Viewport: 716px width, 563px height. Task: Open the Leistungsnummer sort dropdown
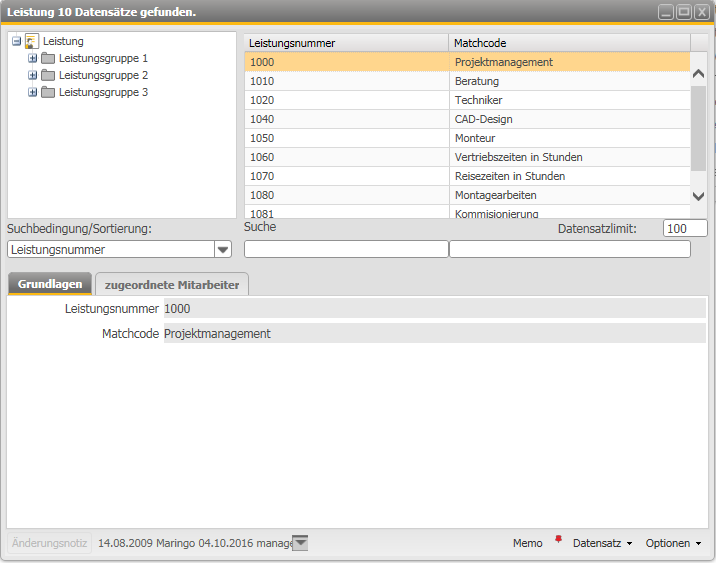tap(223, 250)
